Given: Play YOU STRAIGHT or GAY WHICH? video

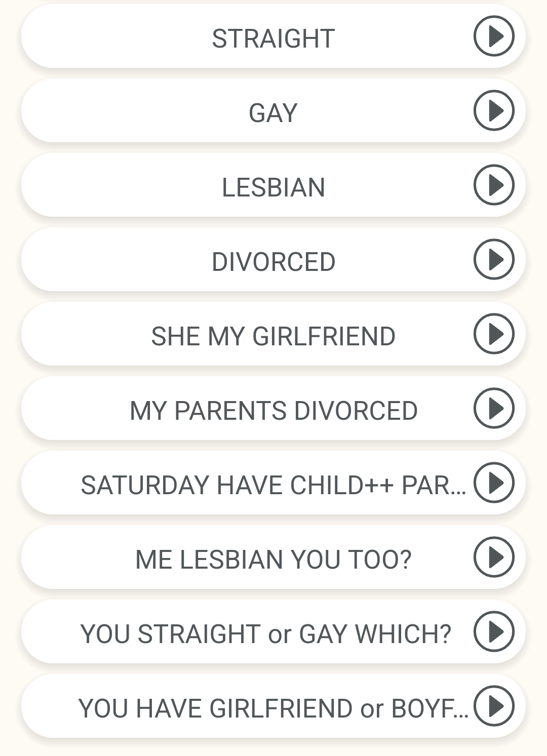Looking at the screenshot, I should pyautogui.click(x=494, y=631).
